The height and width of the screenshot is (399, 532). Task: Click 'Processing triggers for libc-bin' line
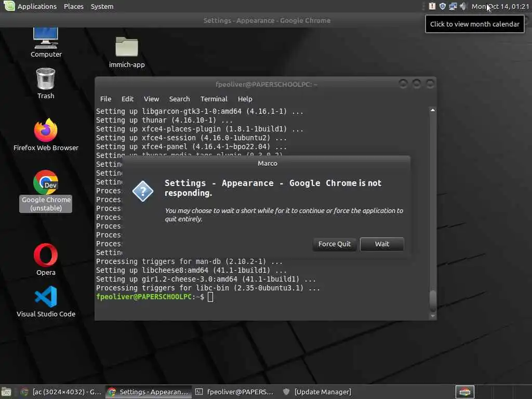click(208, 288)
